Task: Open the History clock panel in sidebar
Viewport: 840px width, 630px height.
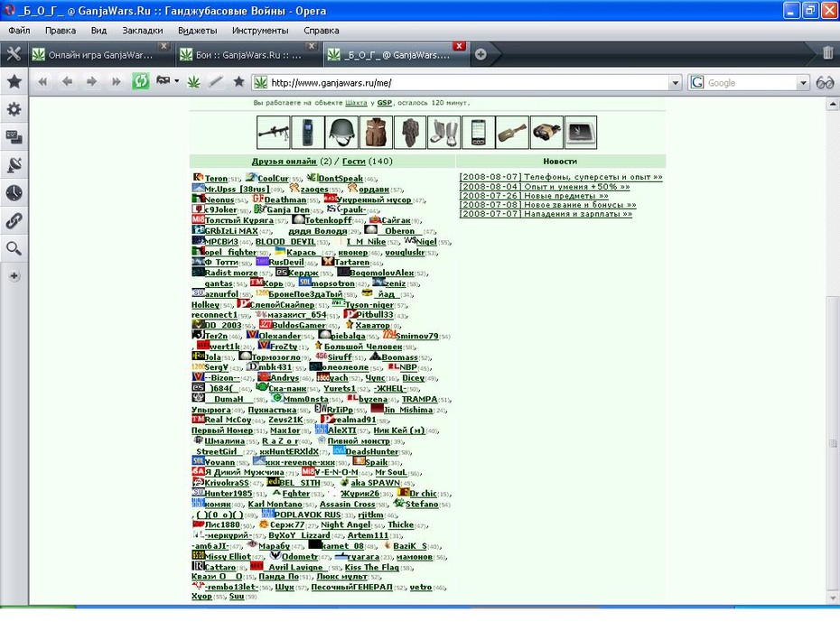Action: coord(14,193)
